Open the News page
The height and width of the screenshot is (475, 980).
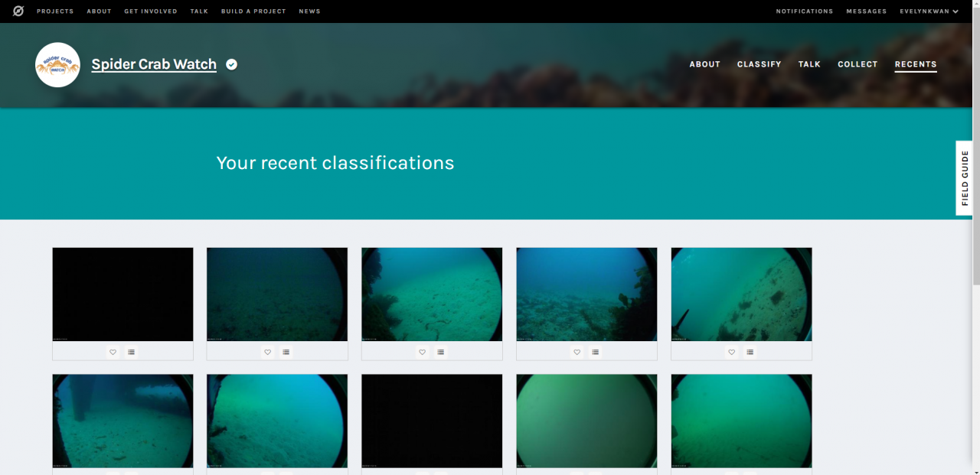(310, 11)
